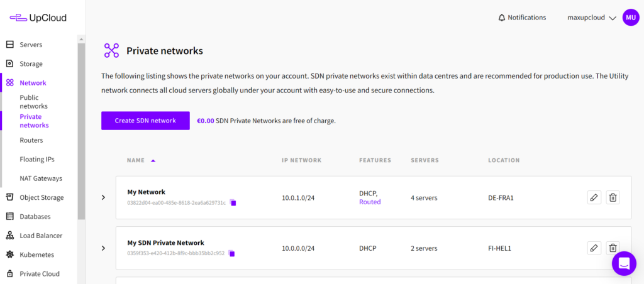Click the UpCloud logo
This screenshot has height=284, width=644.
(x=38, y=18)
